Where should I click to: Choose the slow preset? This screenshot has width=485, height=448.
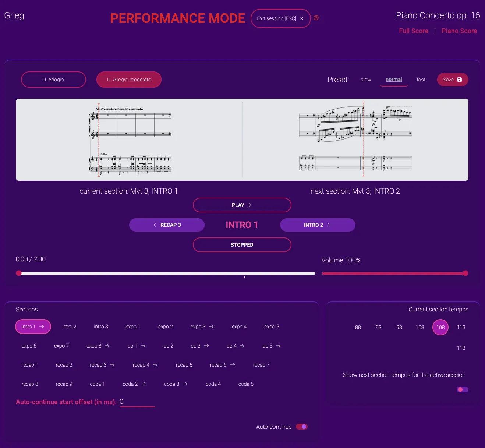[x=366, y=80]
